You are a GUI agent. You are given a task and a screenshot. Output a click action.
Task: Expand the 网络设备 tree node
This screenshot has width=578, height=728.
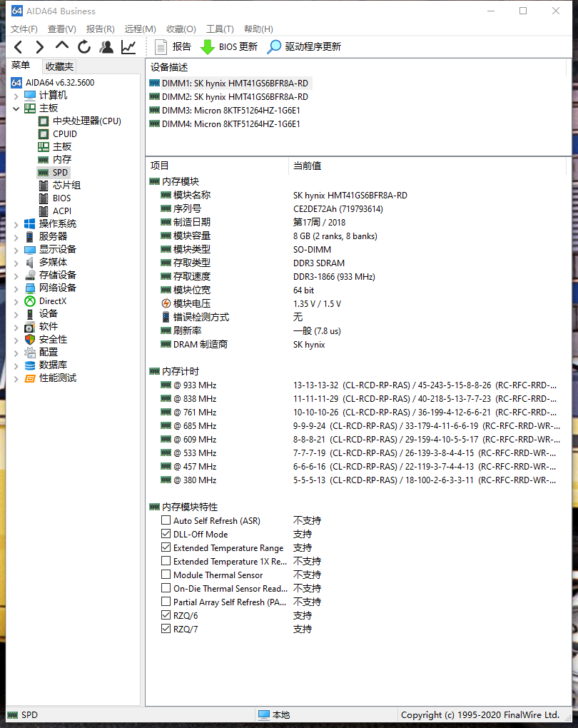(16, 289)
